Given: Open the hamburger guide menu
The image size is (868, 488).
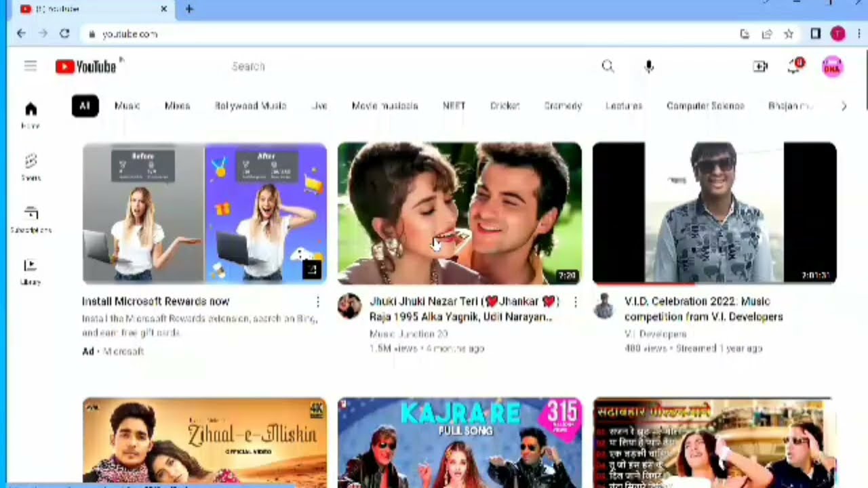Looking at the screenshot, I should tap(30, 66).
